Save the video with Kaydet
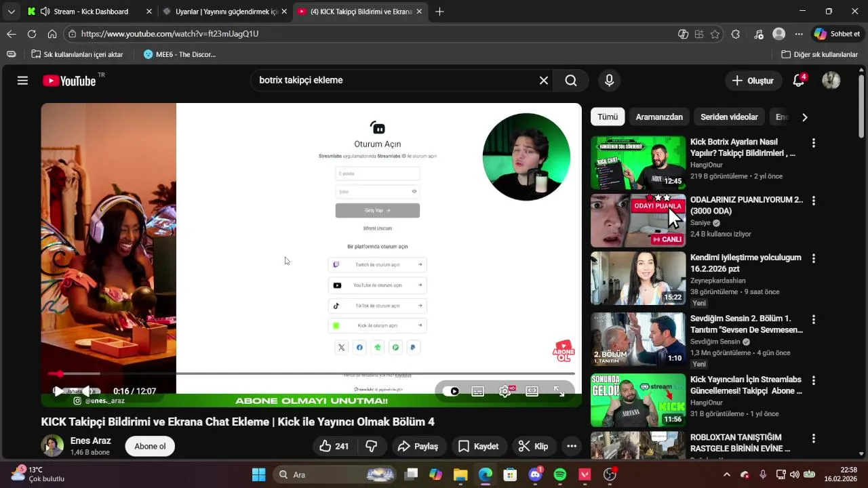This screenshot has height=488, width=868. tap(478, 446)
